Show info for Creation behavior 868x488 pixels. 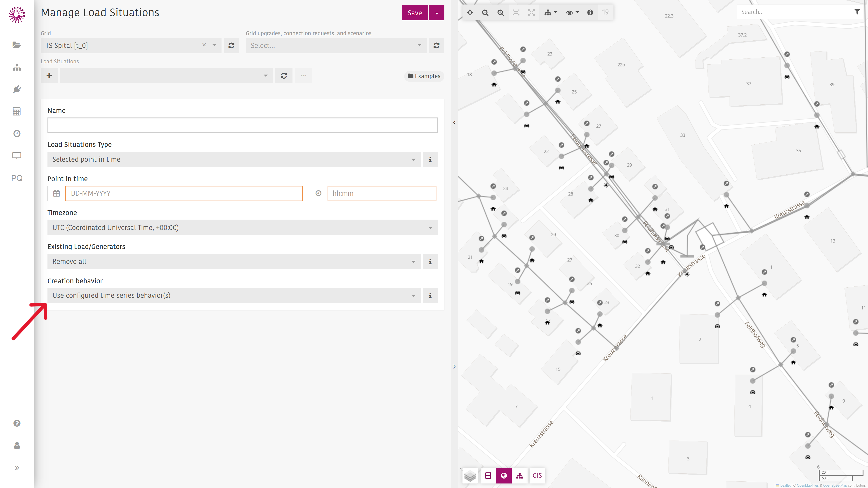[430, 295]
